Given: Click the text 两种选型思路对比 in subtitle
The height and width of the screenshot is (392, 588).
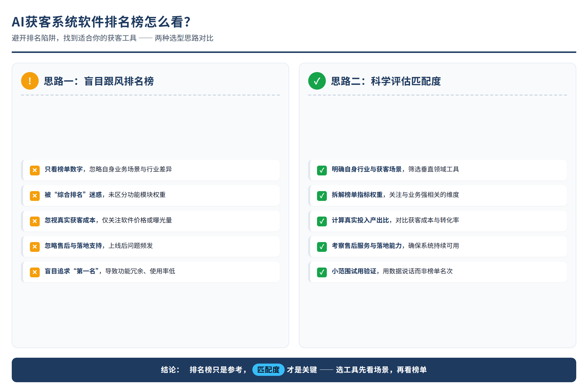Looking at the screenshot, I should coord(184,38).
